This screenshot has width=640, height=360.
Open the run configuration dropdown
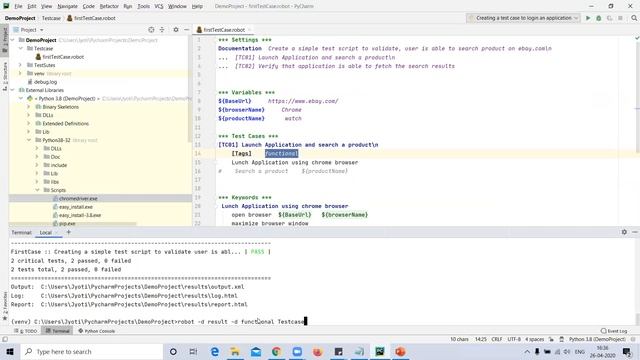point(523,18)
